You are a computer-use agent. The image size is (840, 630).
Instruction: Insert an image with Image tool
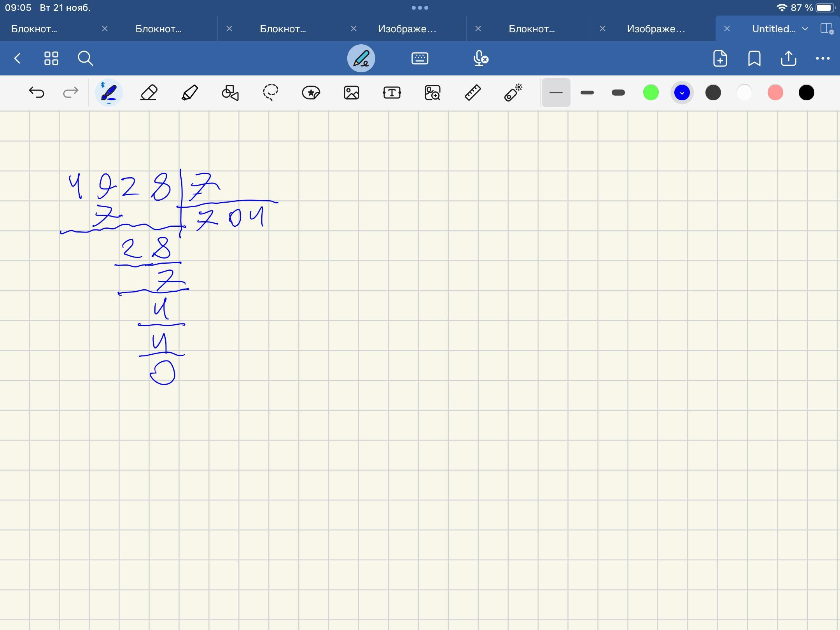(352, 93)
